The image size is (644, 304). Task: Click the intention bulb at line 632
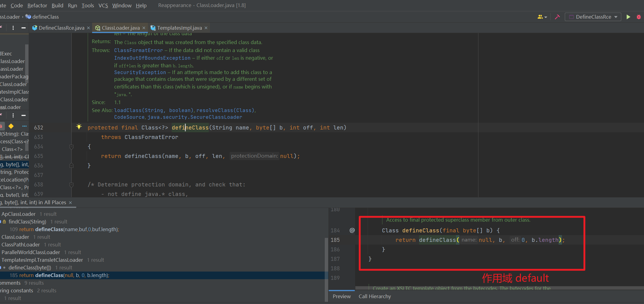79,126
